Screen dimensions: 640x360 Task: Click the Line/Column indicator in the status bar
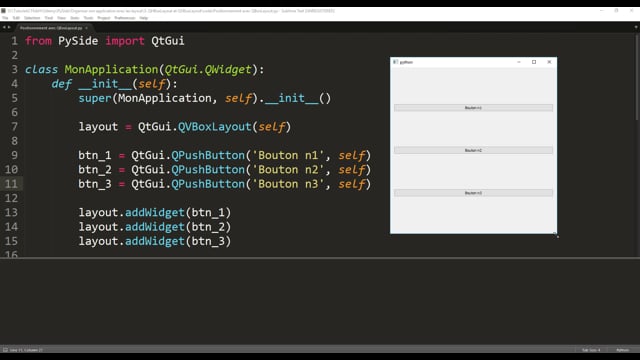(x=26, y=350)
